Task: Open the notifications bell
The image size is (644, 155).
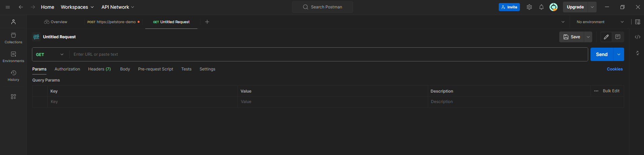Action: (541, 7)
